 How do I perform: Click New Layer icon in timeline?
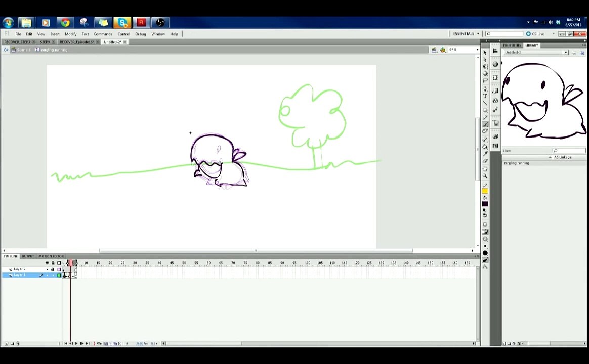pyautogui.click(x=7, y=343)
